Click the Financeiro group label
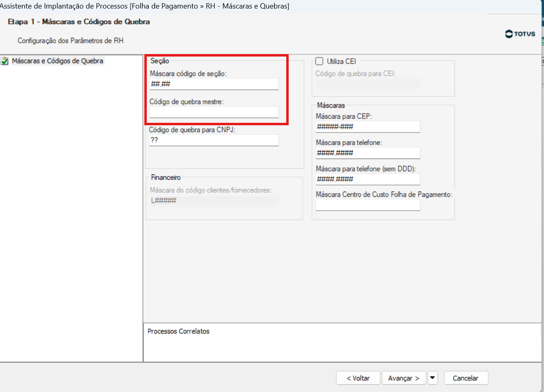This screenshot has width=544, height=392. tap(166, 178)
